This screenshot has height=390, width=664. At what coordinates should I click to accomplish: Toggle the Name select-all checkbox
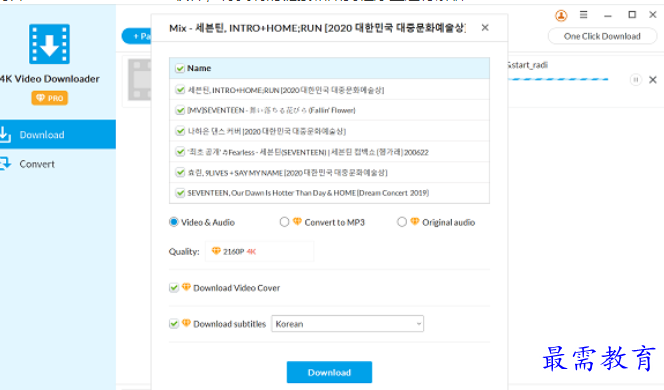180,68
